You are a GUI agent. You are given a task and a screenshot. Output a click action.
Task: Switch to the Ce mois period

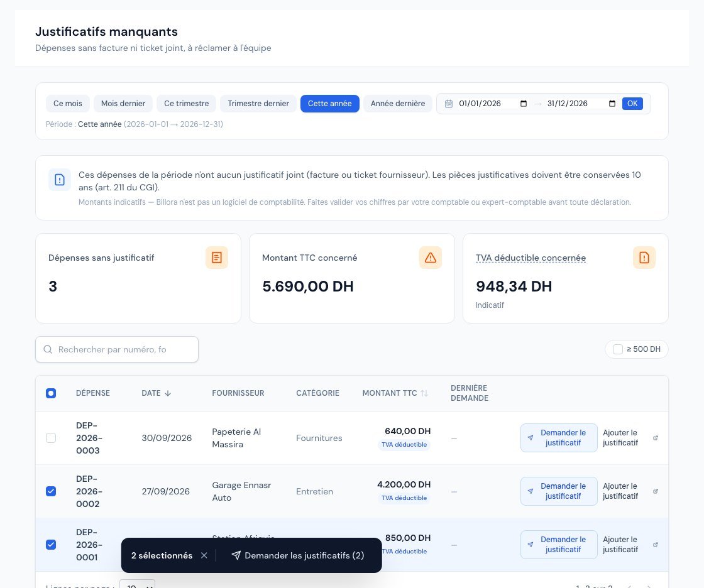68,104
